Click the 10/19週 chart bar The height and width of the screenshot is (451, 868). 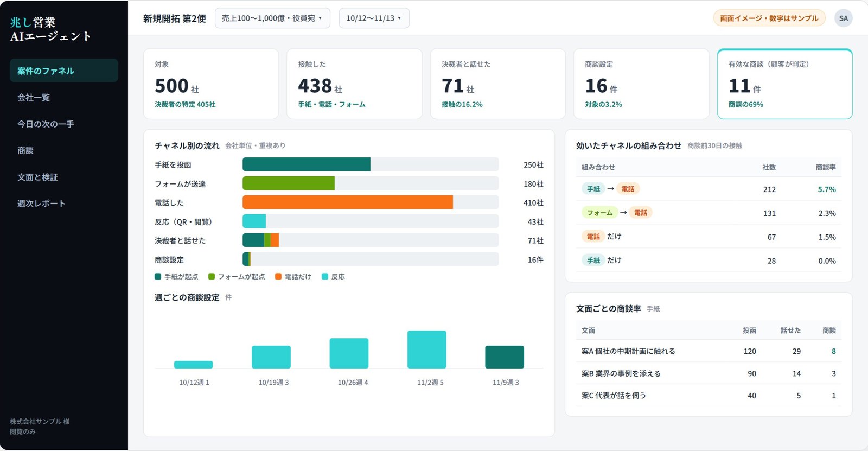[x=271, y=357]
